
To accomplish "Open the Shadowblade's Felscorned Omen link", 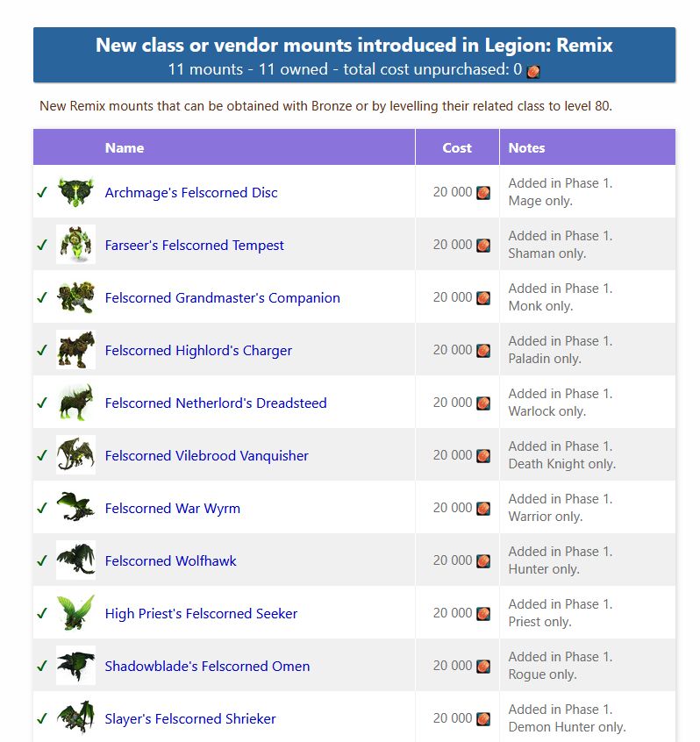I will pos(207,666).
